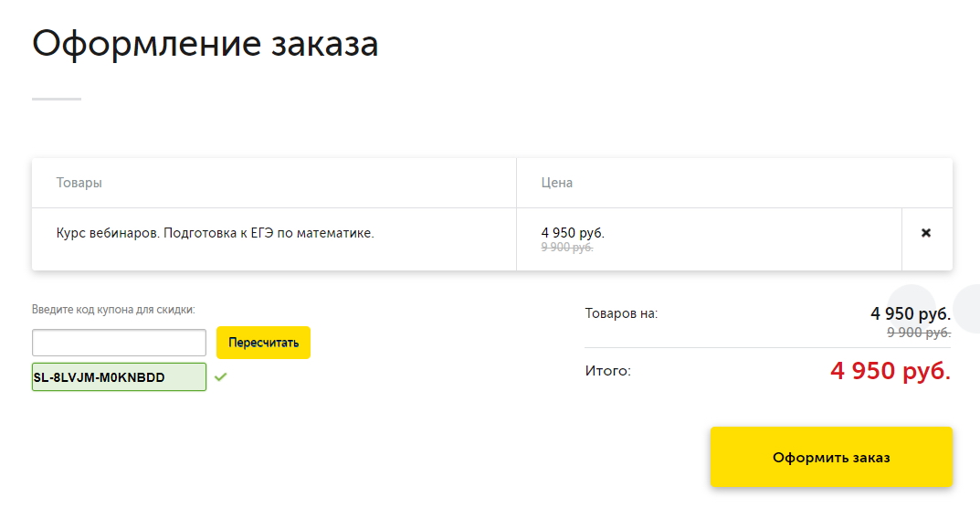
Task: Submit order with Оформить заказ button
Action: (831, 457)
